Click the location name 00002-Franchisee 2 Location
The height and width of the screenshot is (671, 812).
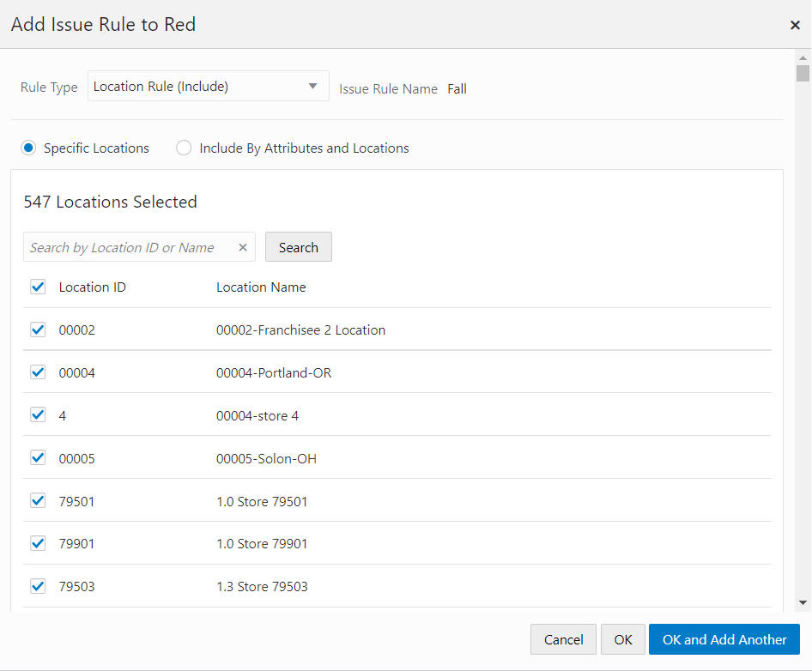[x=300, y=330]
